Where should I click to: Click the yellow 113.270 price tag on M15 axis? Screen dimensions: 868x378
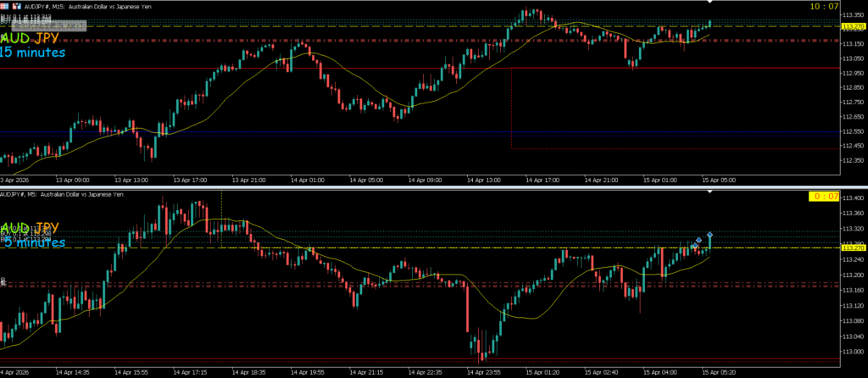[850, 26]
